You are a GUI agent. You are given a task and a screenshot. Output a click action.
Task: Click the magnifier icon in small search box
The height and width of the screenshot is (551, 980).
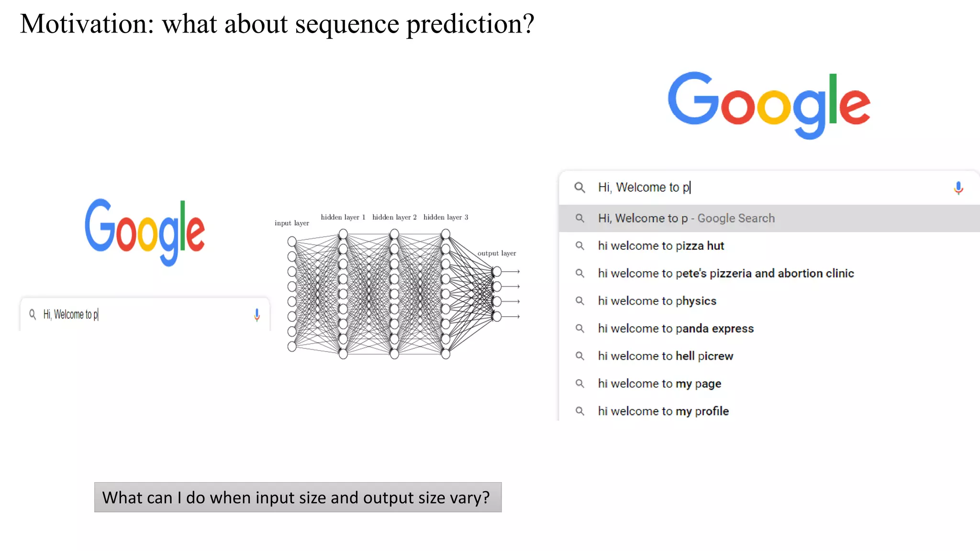coord(33,314)
